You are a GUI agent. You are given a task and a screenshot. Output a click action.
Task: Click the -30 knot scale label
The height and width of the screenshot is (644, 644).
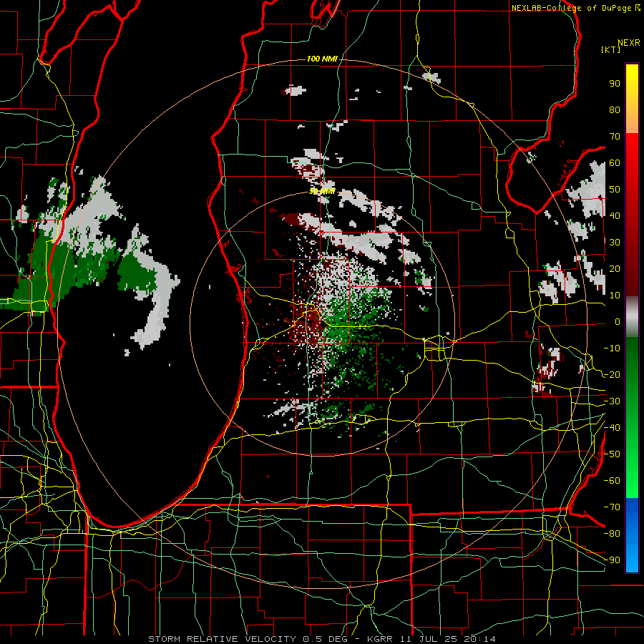point(612,401)
